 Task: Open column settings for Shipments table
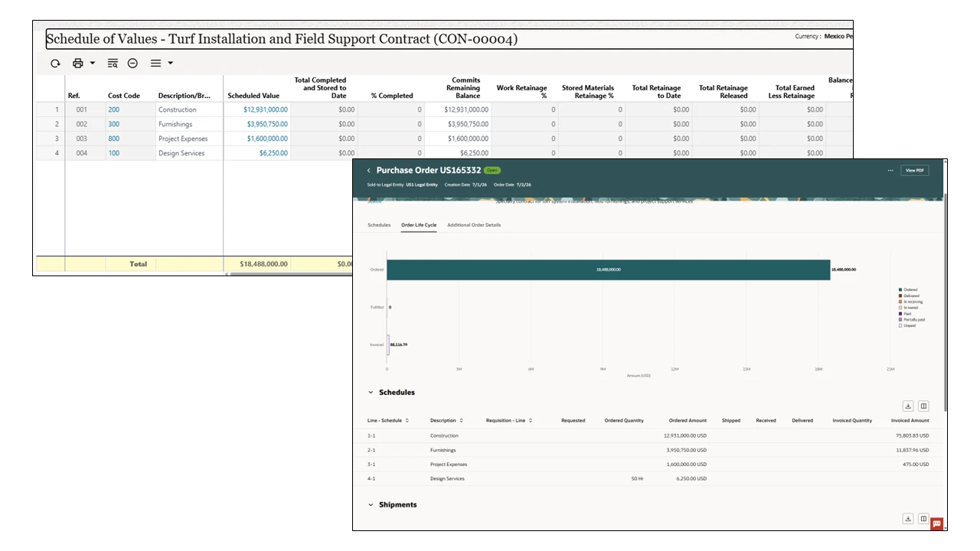923,519
